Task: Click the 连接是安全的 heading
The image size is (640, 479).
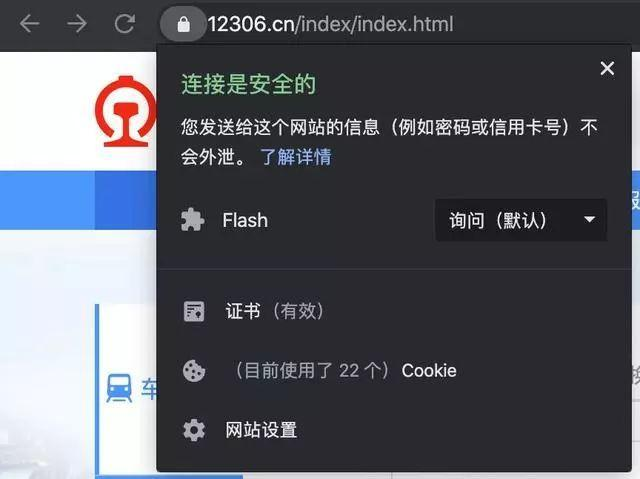Action: click(x=249, y=84)
